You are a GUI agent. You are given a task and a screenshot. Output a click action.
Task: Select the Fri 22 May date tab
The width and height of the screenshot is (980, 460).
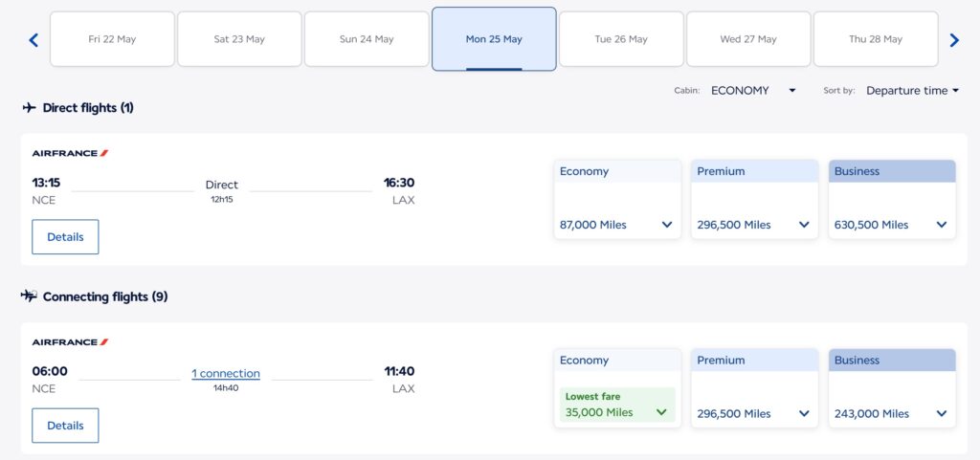tap(112, 39)
